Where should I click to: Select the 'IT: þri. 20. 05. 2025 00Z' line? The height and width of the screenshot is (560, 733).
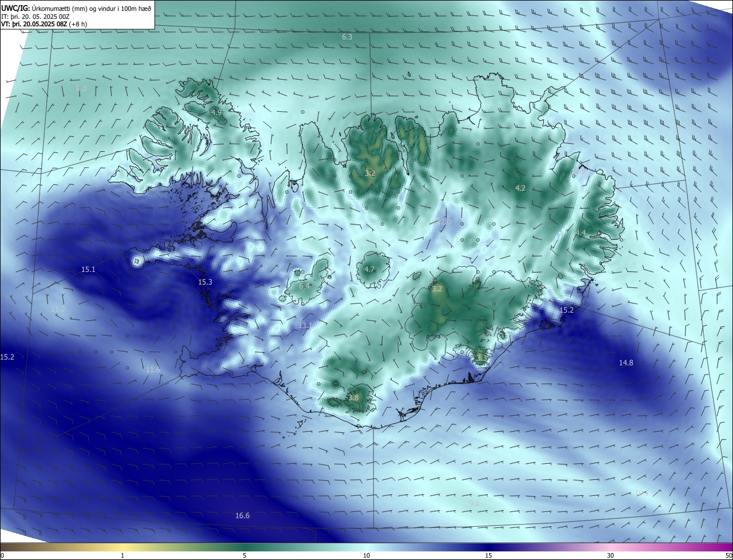(35, 17)
